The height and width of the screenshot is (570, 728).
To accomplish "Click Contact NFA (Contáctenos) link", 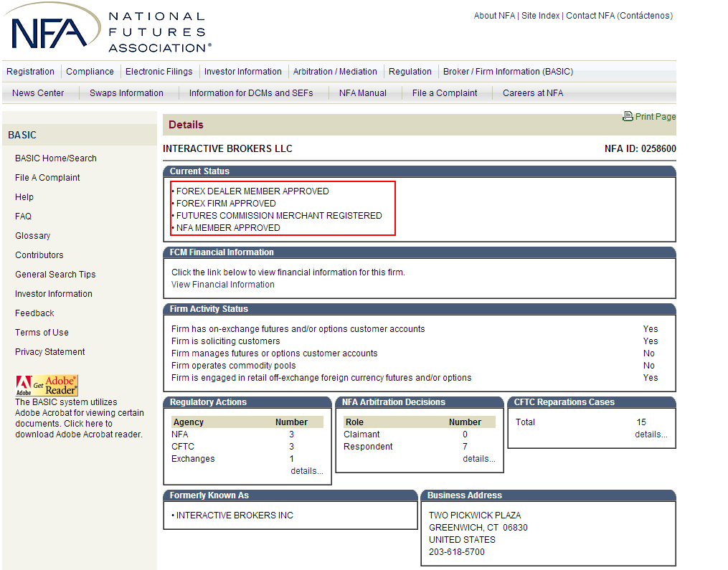I will (x=620, y=16).
